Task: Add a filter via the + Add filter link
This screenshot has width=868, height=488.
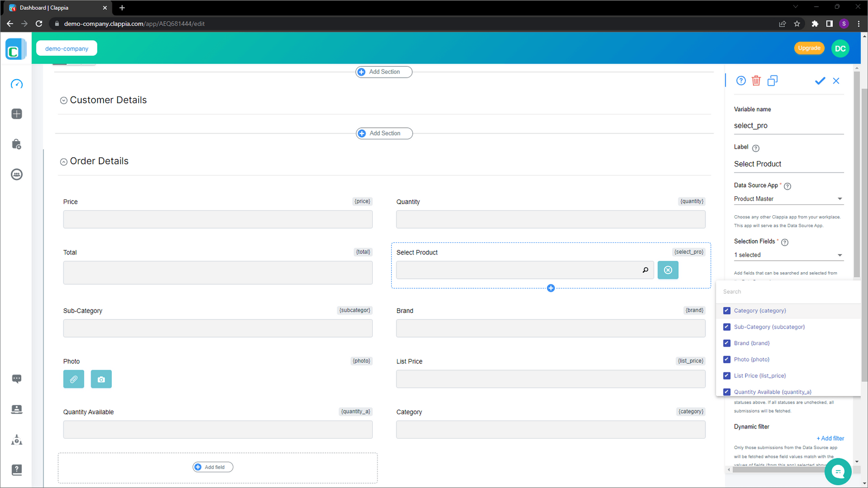Action: (830, 438)
